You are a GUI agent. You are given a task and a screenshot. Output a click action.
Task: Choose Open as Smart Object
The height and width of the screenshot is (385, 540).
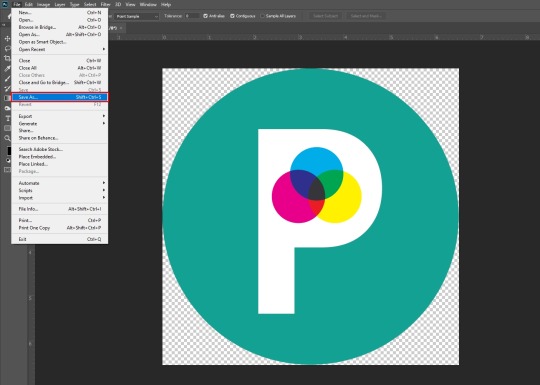[x=60, y=42]
